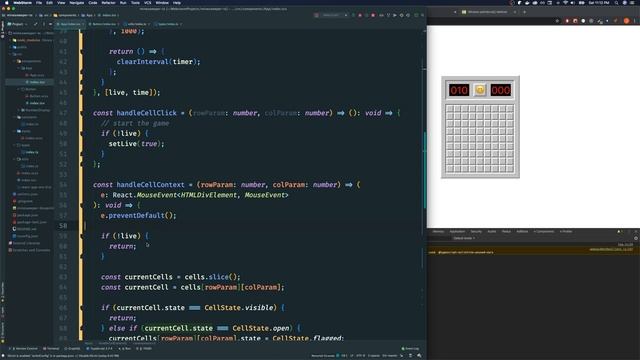Open the File menu
This screenshot has width=640, height=360.
click(x=39, y=2)
